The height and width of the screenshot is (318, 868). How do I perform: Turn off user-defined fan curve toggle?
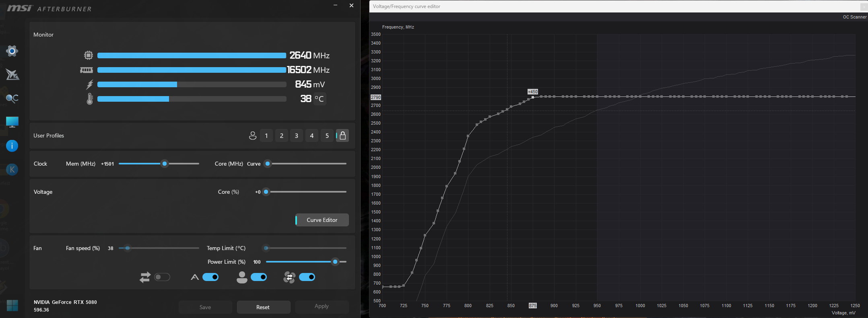click(259, 277)
